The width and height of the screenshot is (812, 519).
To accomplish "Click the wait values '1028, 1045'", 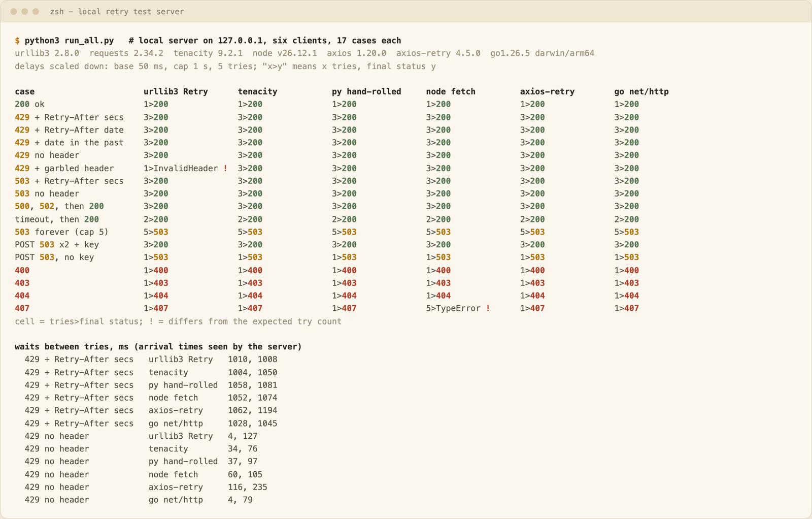I will pyautogui.click(x=252, y=424).
